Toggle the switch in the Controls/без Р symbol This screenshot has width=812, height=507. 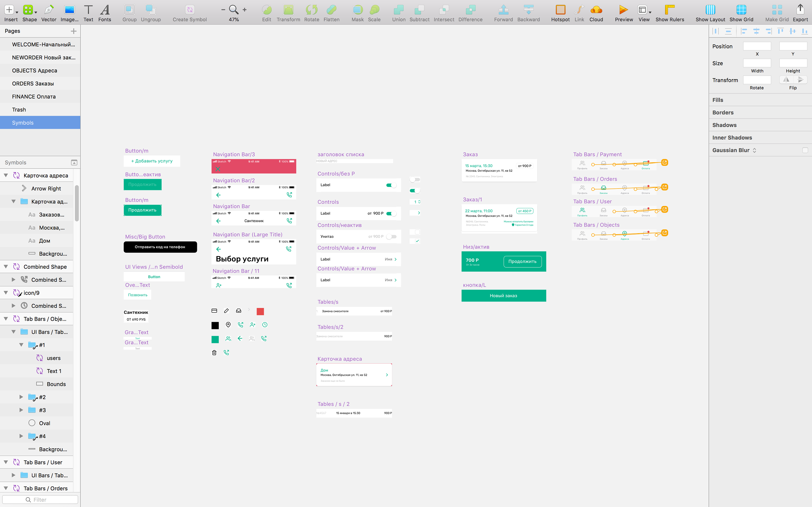pos(391,185)
